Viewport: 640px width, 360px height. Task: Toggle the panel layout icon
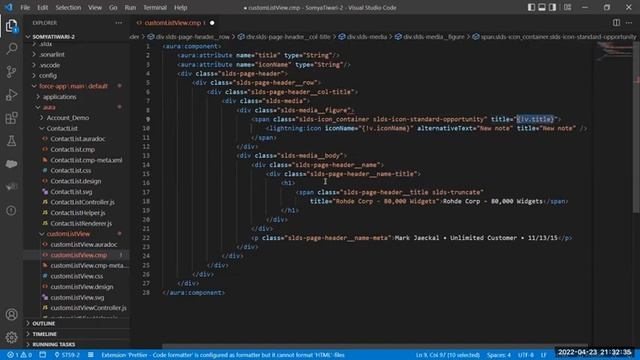tap(542, 7)
